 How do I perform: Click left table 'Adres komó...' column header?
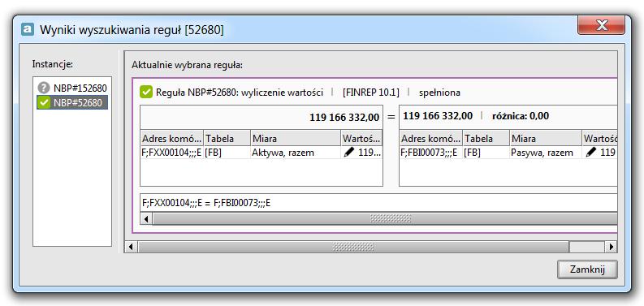pos(171,139)
